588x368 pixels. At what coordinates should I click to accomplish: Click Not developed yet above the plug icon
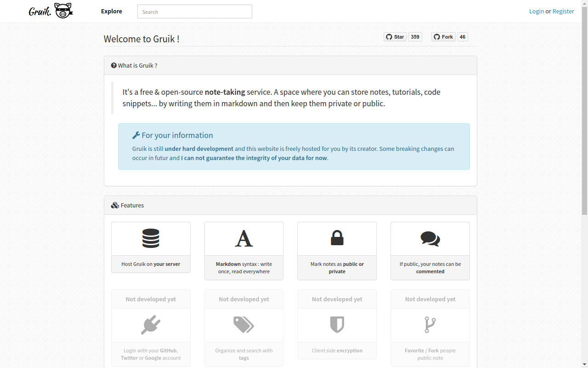click(x=151, y=299)
